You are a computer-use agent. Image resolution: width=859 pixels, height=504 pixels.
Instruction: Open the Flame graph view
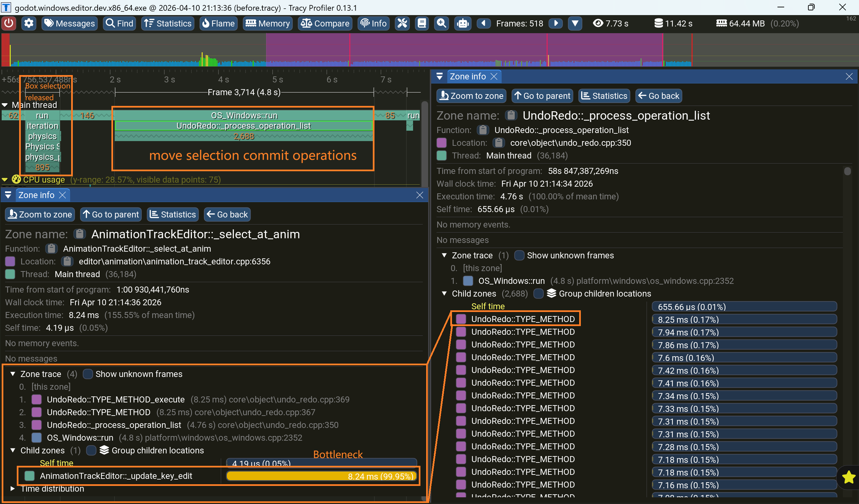coord(218,23)
